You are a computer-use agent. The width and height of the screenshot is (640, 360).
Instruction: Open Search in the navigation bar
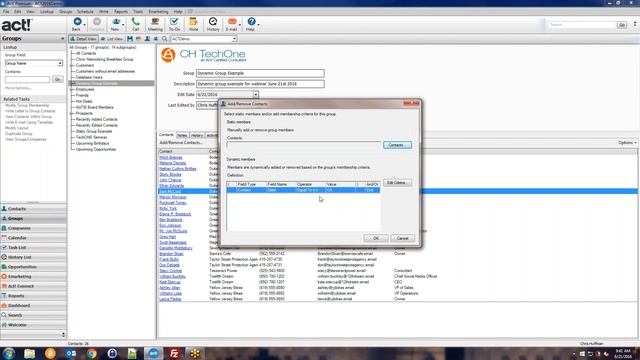point(33,315)
